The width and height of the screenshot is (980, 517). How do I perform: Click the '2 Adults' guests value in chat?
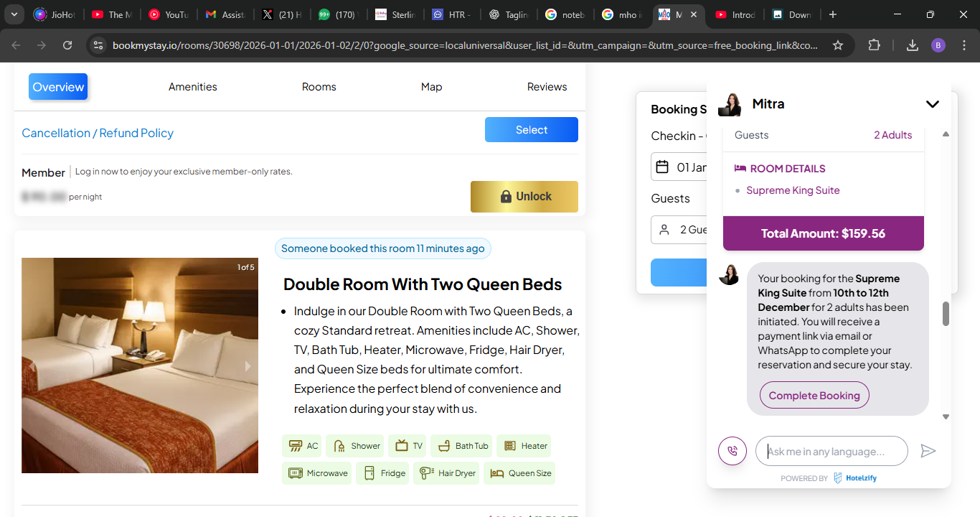893,135
